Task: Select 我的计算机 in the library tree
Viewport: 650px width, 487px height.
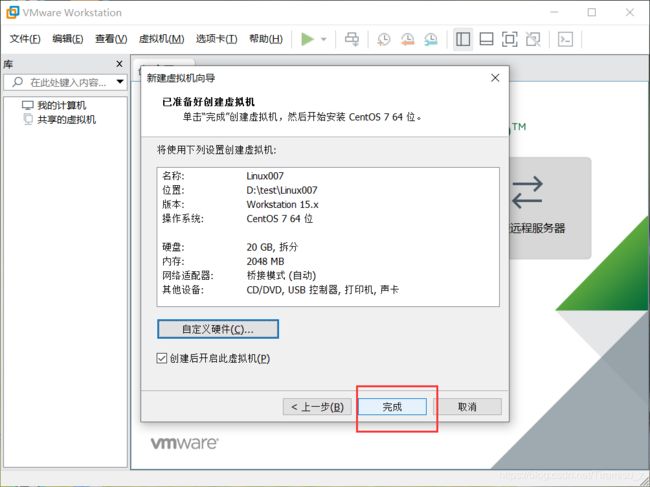Action: click(54, 105)
